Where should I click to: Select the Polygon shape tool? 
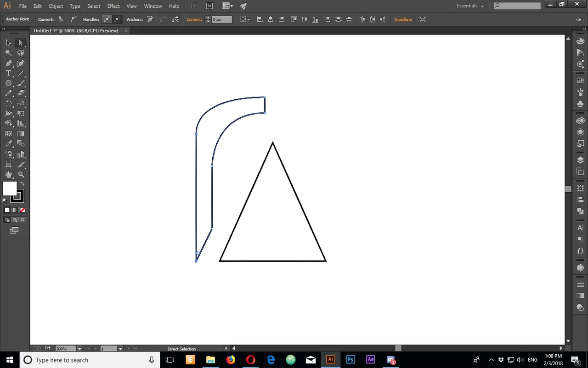coord(8,83)
